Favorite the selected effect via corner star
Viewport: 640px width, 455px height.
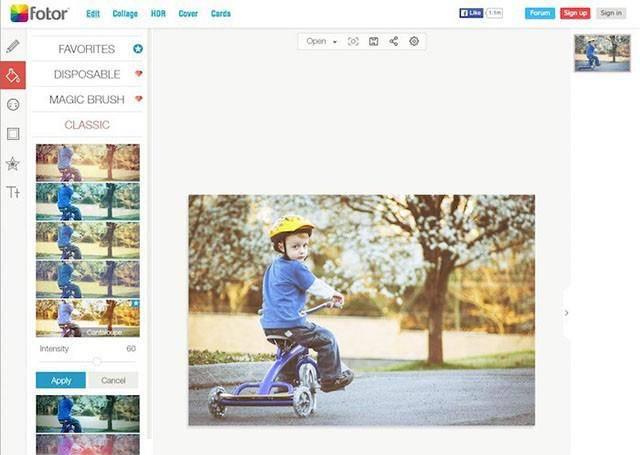(x=136, y=304)
